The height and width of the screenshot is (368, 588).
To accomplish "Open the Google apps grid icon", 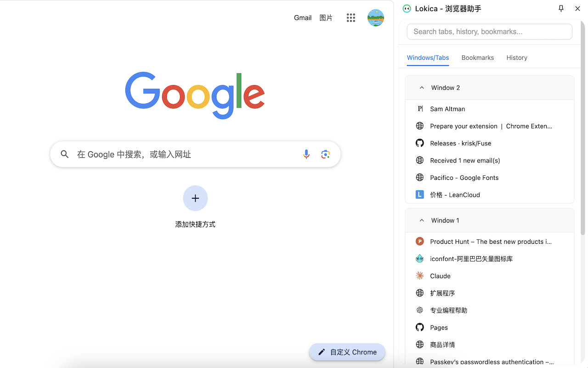I will coord(351,18).
